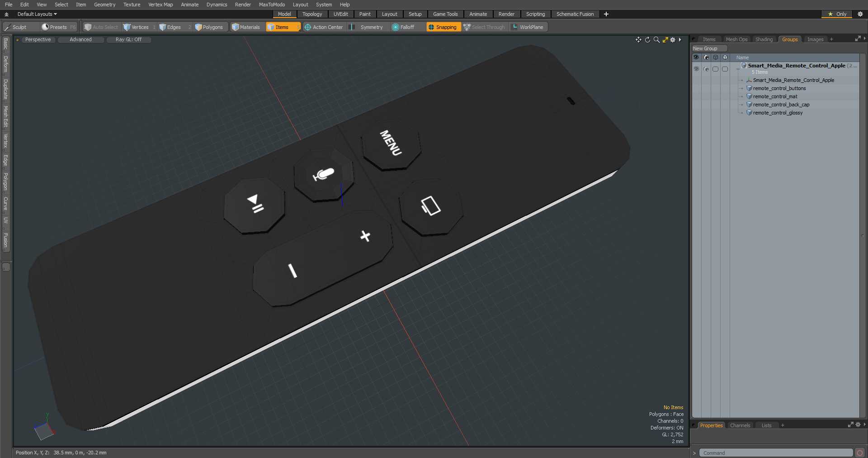Click the Command input field
This screenshot has height=458, width=868.
pyautogui.click(x=776, y=453)
